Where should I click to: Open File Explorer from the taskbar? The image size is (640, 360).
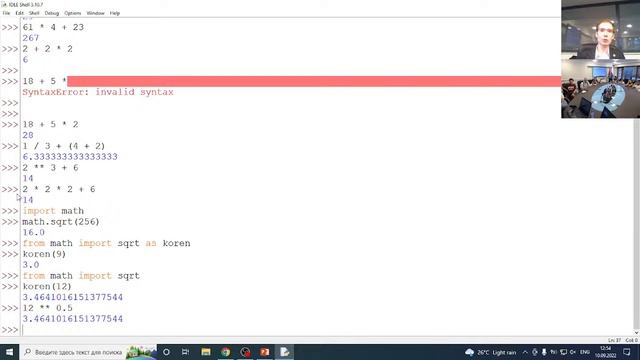click(x=206, y=352)
